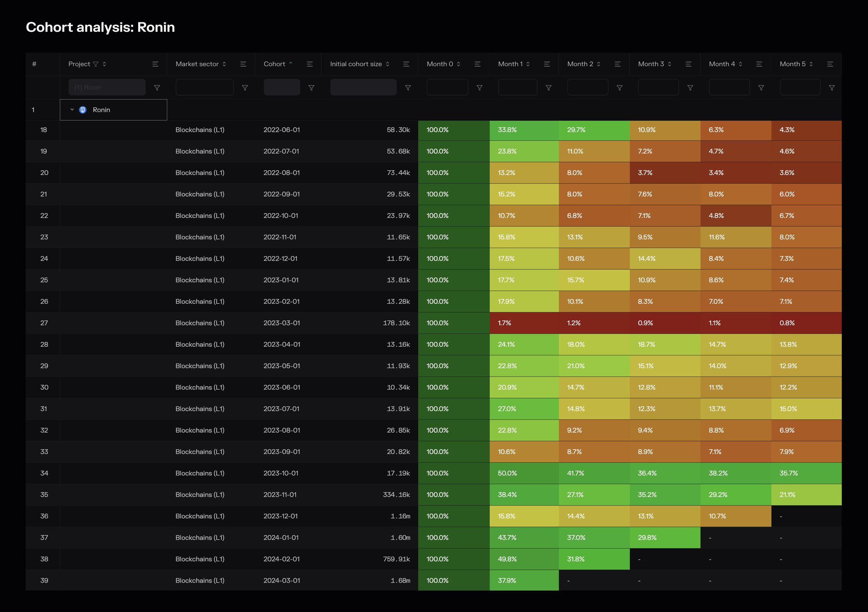Focus the Market sector filter input

point(205,88)
